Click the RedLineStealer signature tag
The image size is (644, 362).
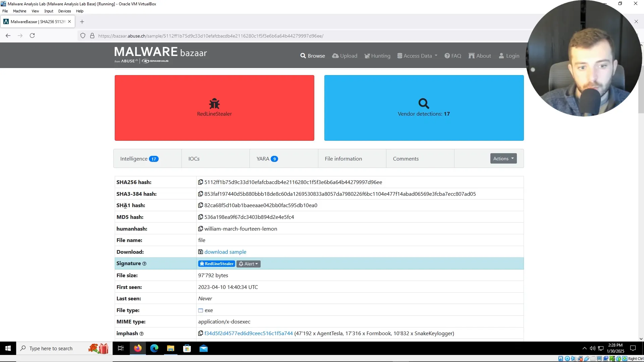point(217,264)
